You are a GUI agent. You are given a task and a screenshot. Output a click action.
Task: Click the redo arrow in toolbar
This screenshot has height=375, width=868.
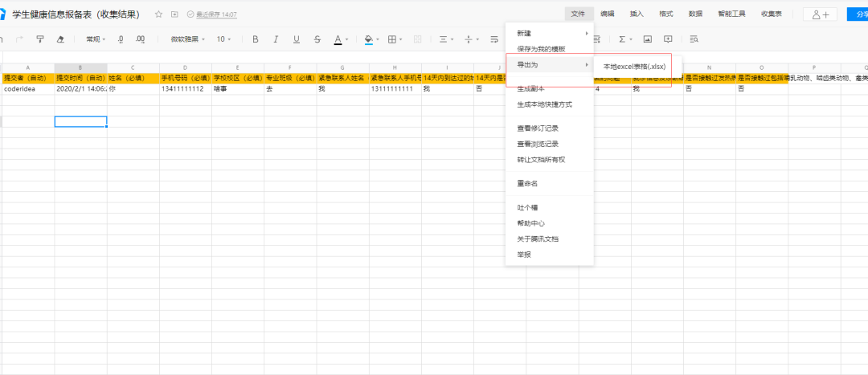coord(20,39)
